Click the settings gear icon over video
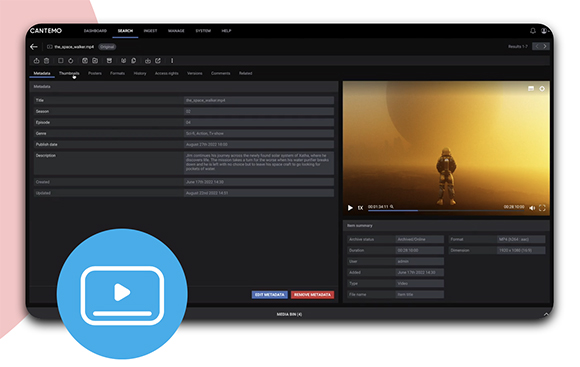 pos(542,89)
